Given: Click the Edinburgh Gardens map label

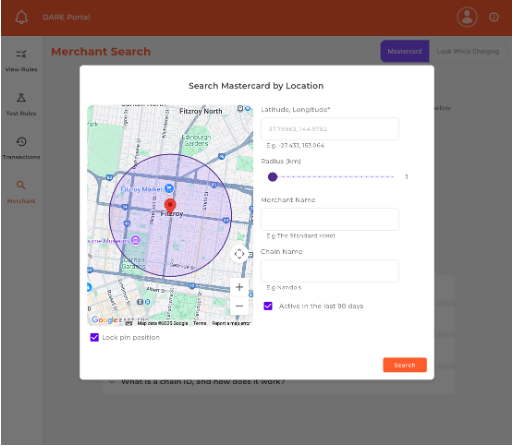Looking at the screenshot, I should (x=196, y=140).
